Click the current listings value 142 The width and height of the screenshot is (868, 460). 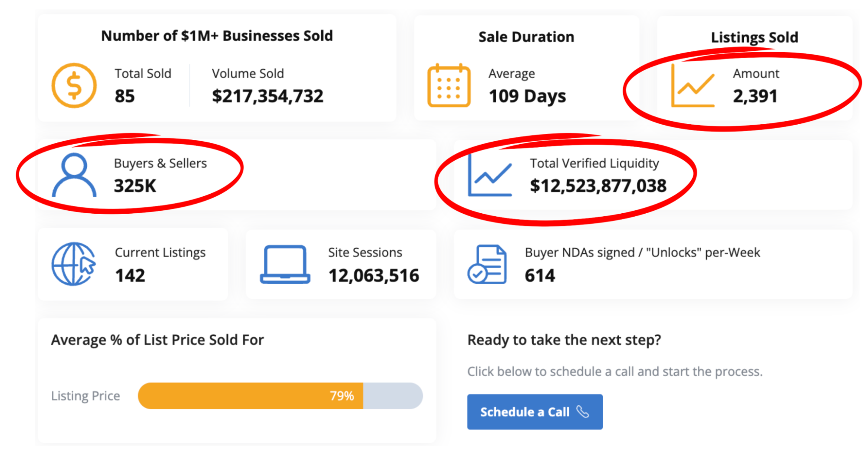130,275
